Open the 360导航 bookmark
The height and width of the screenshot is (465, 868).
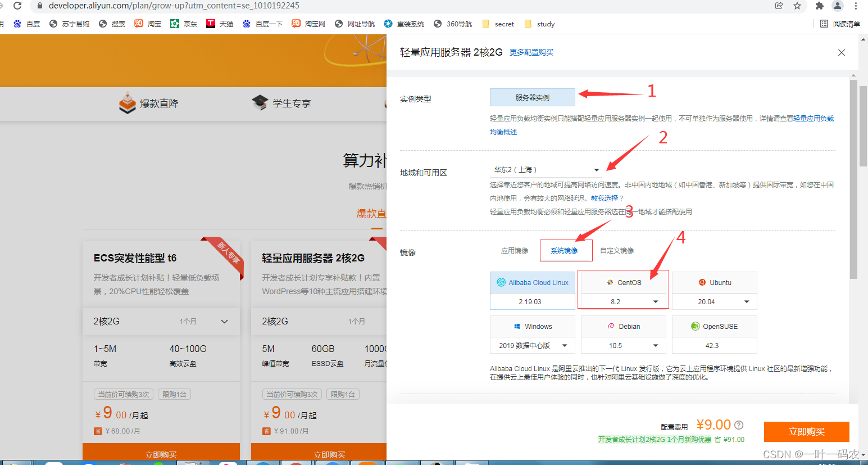click(453, 24)
